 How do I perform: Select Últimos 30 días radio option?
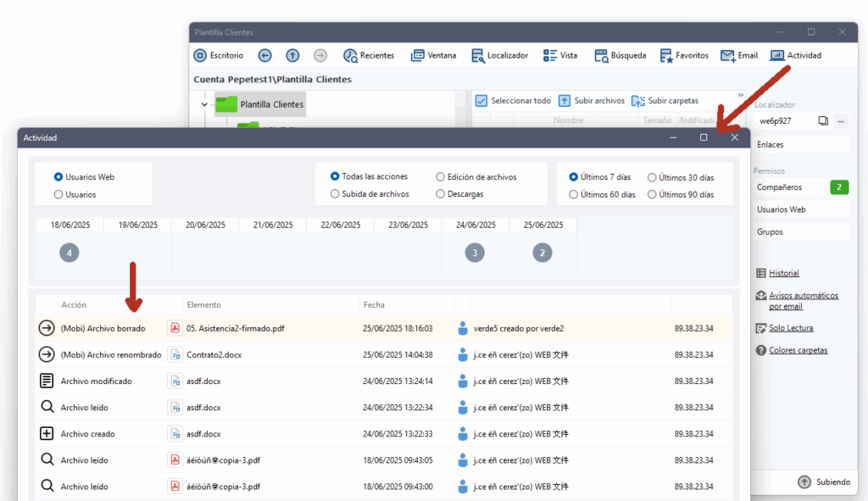tap(652, 177)
